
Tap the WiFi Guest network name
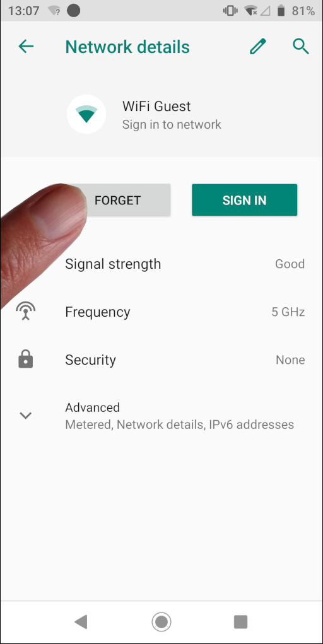click(x=156, y=107)
